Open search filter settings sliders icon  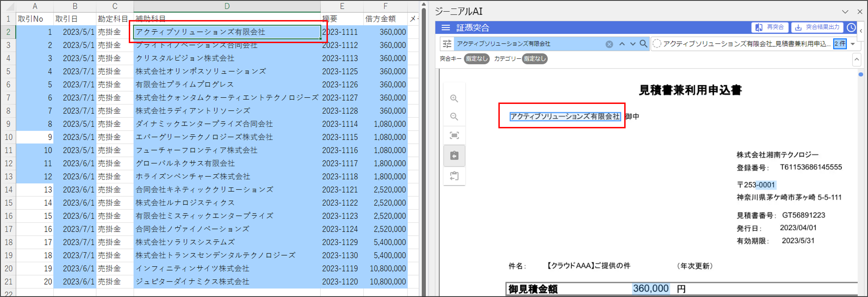447,44
